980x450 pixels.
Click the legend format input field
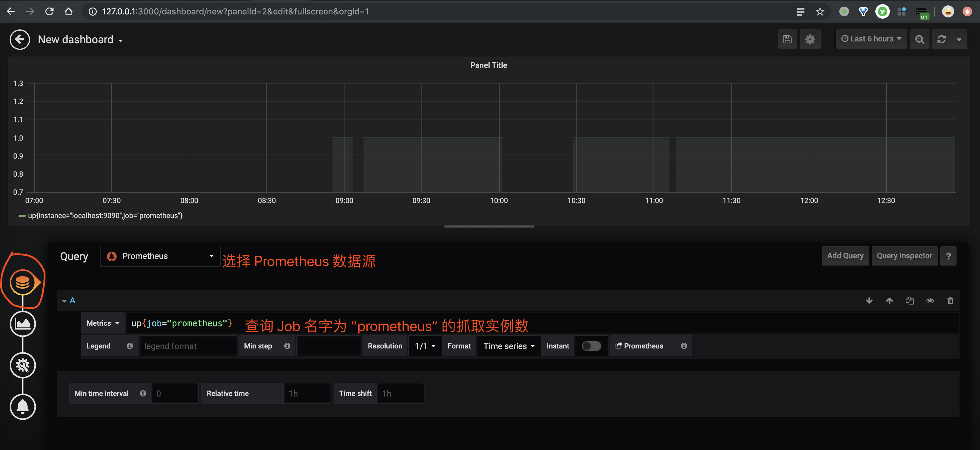[188, 346]
